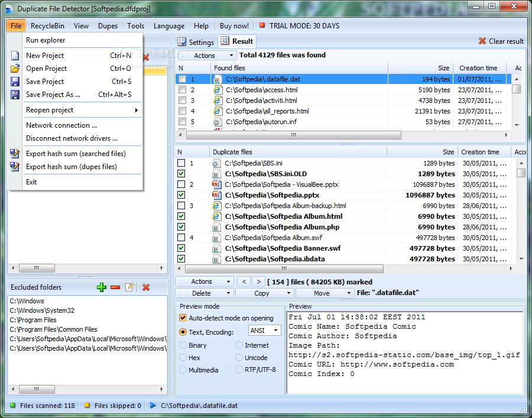This screenshot has height=418, width=532.
Task: Check the SBS.ini duplicate checkbox
Action: [181, 163]
